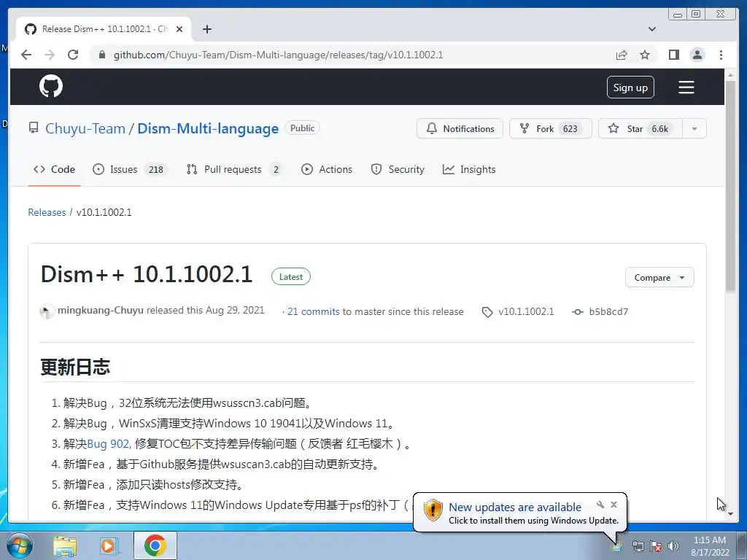Open the Pull requests tab
This screenshot has height=560, width=747.
(x=234, y=169)
